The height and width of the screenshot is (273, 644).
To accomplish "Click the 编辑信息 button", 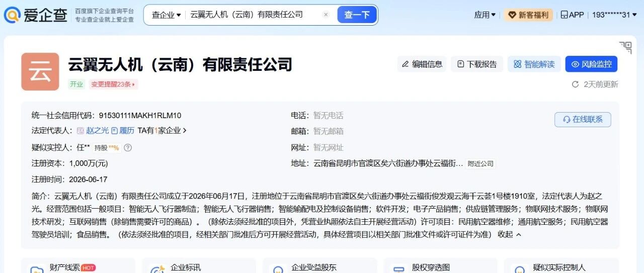I will 422,64.
